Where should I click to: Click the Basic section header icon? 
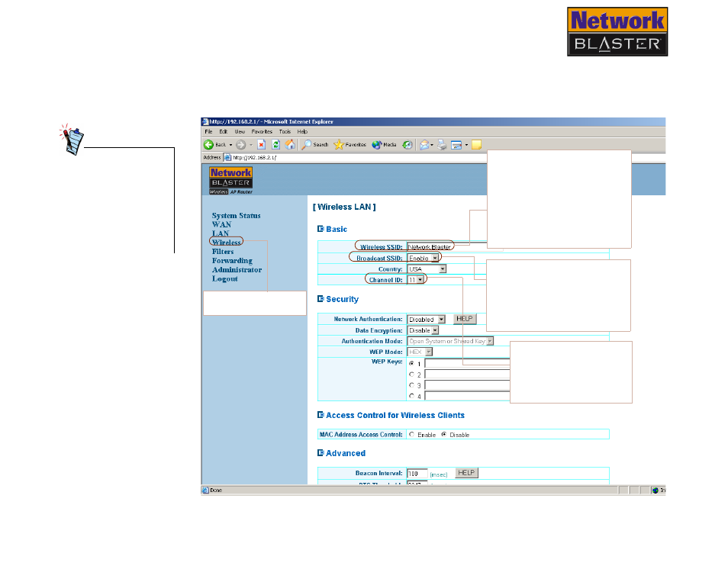(x=321, y=229)
